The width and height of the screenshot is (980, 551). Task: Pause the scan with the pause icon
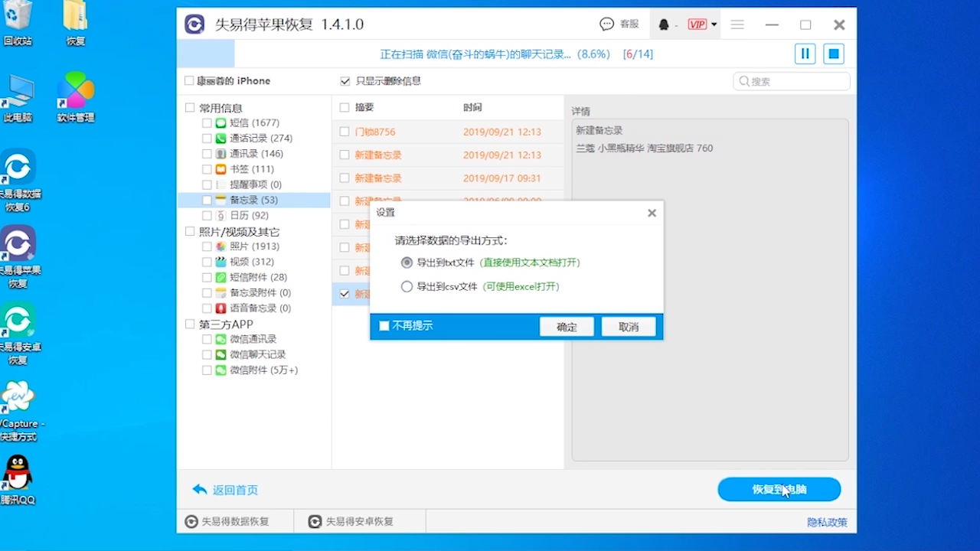tap(805, 54)
